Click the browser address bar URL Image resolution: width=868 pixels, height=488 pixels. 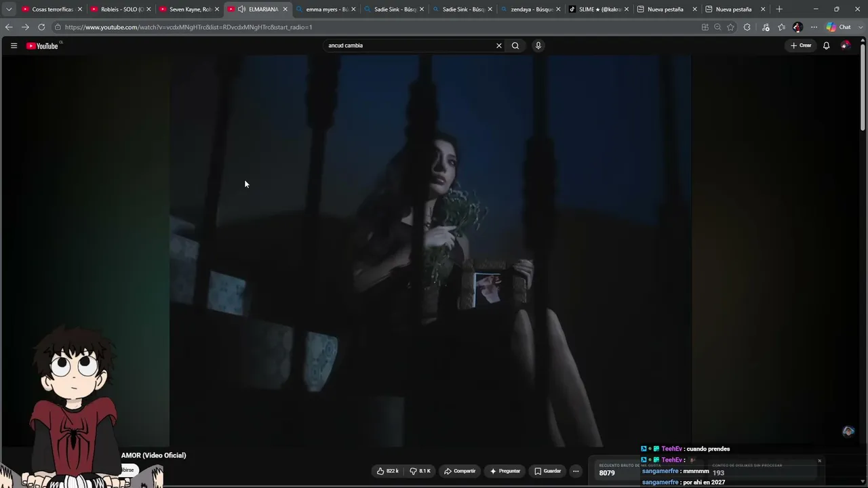pos(189,27)
